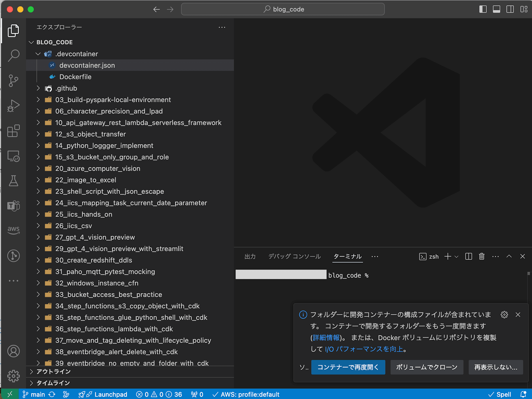Click the main branch in status bar

pyautogui.click(x=34, y=394)
